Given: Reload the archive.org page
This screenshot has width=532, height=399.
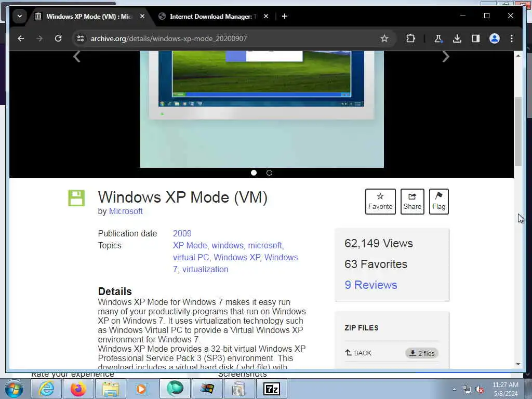Looking at the screenshot, I should pyautogui.click(x=58, y=38).
